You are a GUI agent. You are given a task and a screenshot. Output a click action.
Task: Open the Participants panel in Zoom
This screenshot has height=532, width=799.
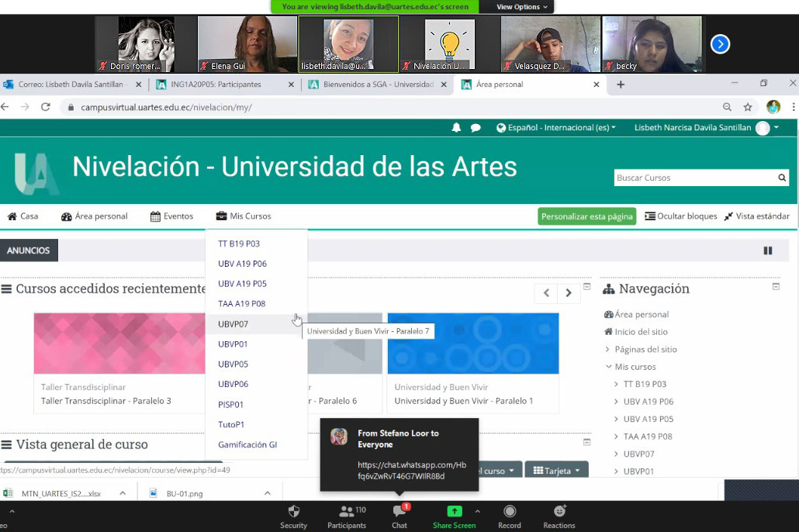[346, 512]
